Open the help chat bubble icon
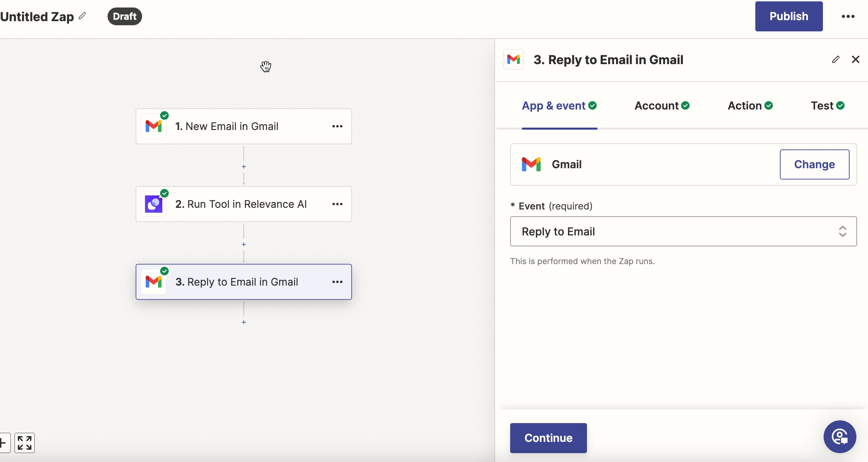868x462 pixels. [x=839, y=436]
